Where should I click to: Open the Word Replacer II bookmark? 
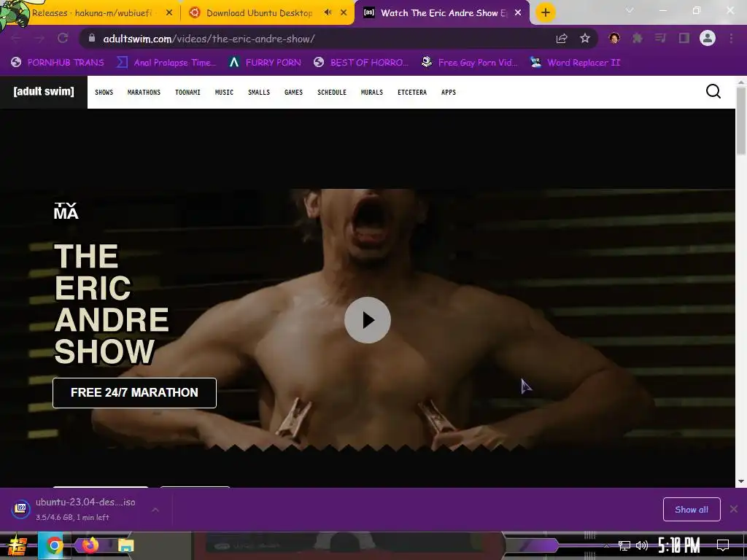576,63
